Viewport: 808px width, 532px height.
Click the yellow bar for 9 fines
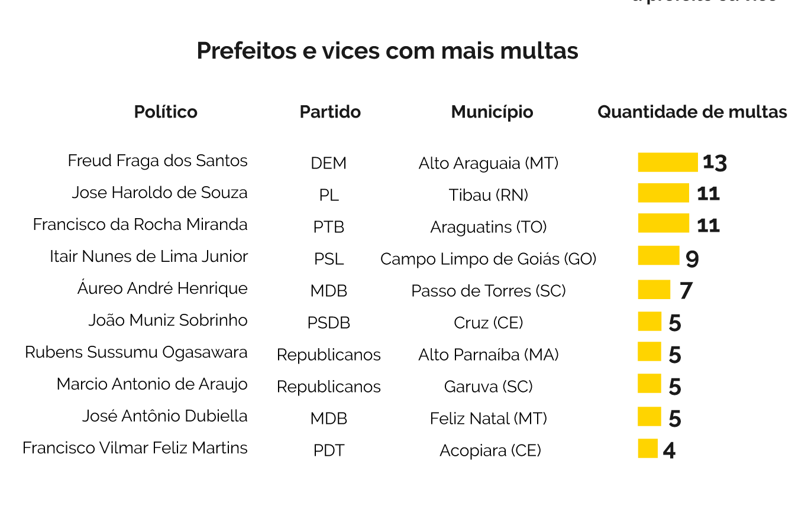658,255
